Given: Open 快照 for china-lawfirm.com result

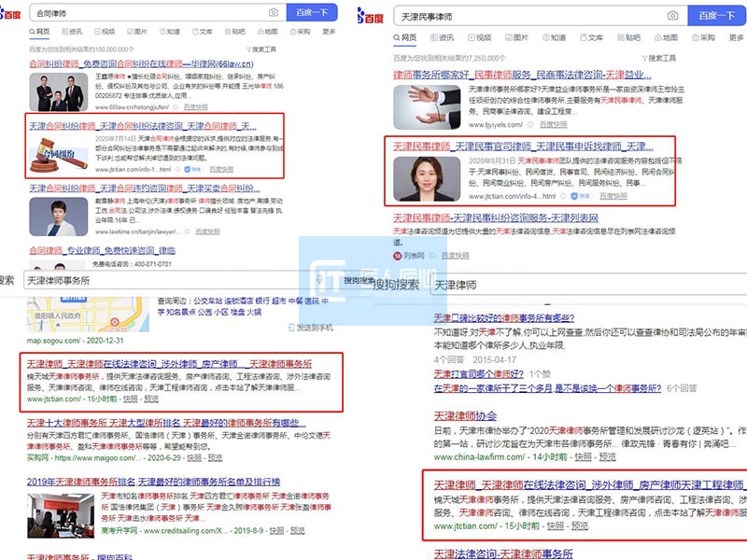Looking at the screenshot, I should coord(583,457).
